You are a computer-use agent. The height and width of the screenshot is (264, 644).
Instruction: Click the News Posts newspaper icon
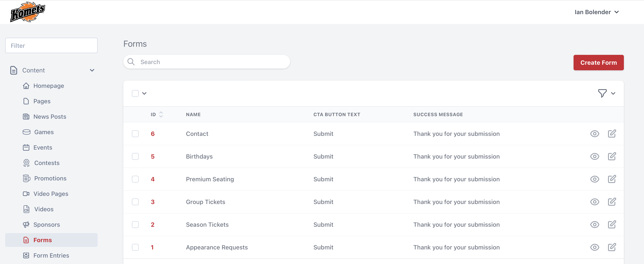26,117
